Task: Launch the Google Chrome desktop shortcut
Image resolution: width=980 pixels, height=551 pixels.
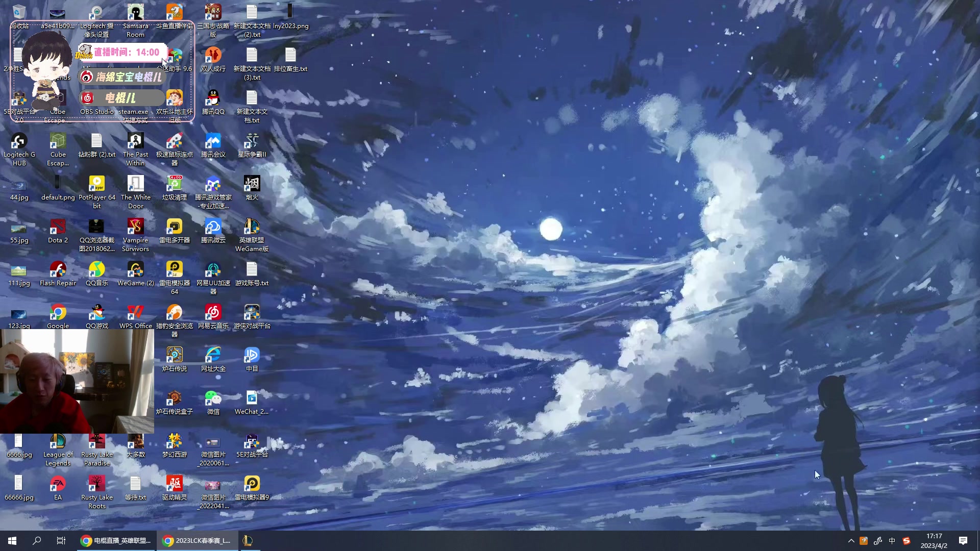Action: click(x=58, y=316)
